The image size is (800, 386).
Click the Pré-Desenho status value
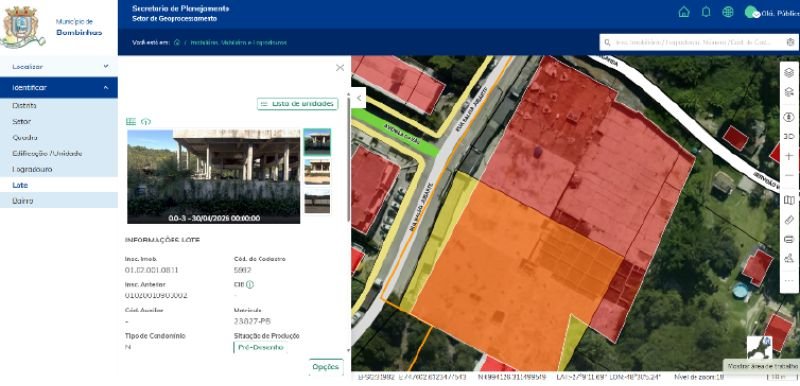click(260, 347)
